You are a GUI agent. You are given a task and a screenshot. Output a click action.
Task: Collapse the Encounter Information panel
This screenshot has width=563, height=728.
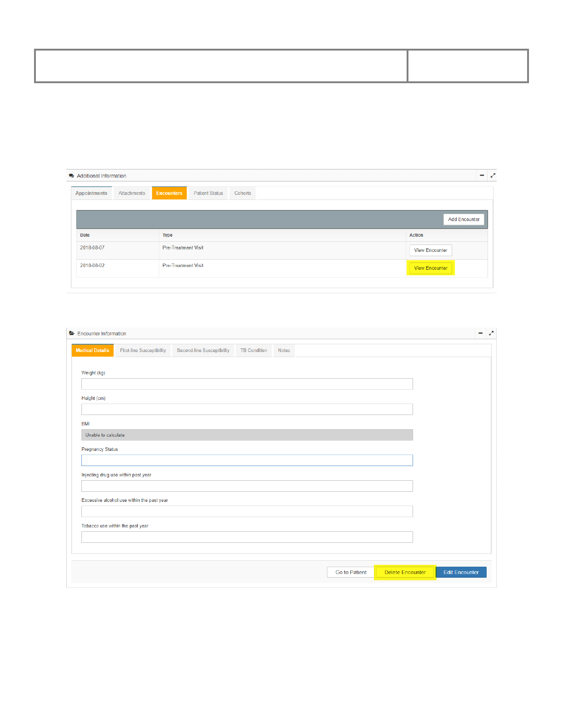coord(480,333)
